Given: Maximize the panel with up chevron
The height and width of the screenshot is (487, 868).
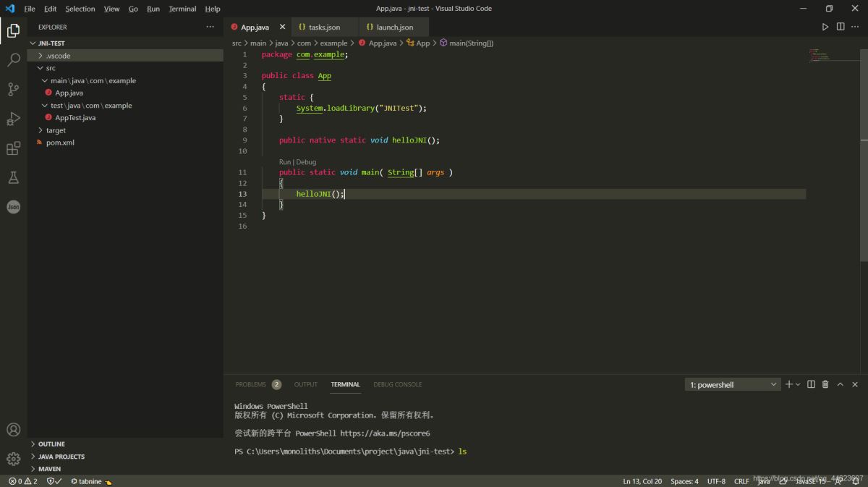Looking at the screenshot, I should click(x=840, y=384).
